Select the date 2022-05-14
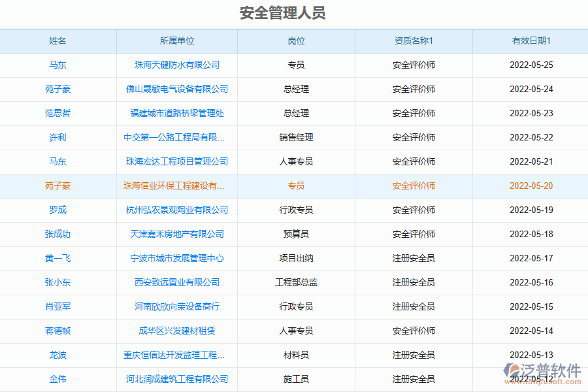Screen dimensions: 588x392 (531, 331)
